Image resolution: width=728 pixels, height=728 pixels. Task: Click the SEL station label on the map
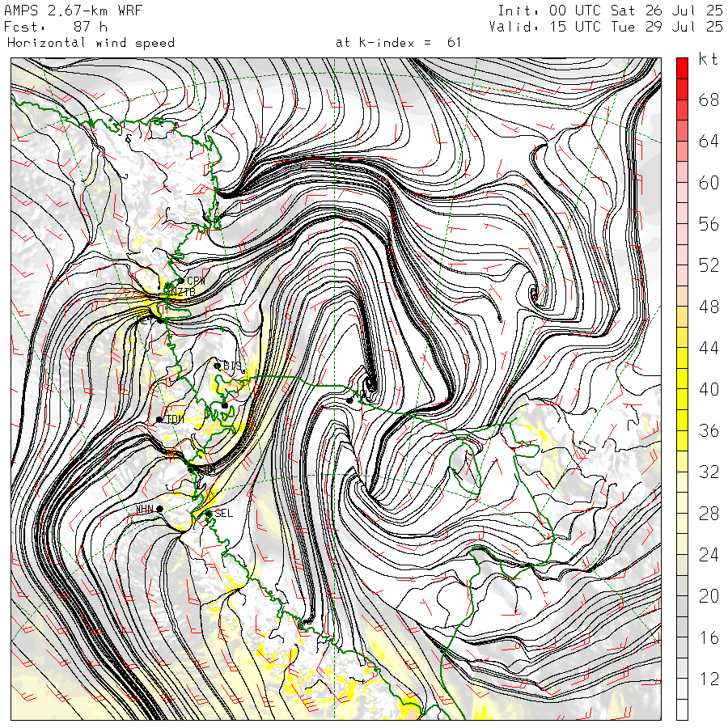[x=223, y=514]
